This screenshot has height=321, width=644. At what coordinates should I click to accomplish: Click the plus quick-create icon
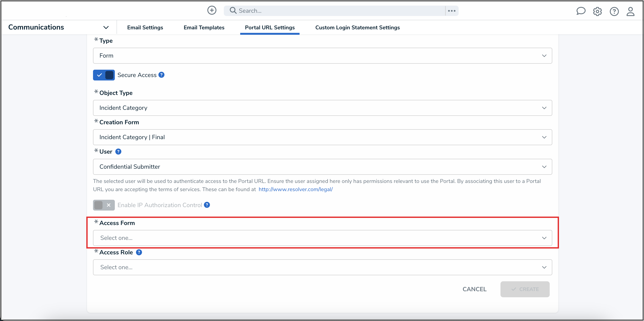(x=212, y=11)
